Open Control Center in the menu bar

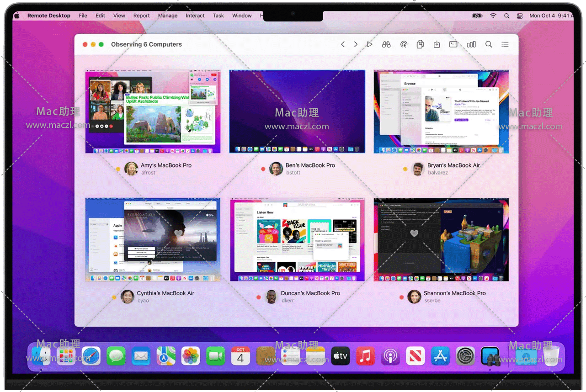coord(520,16)
